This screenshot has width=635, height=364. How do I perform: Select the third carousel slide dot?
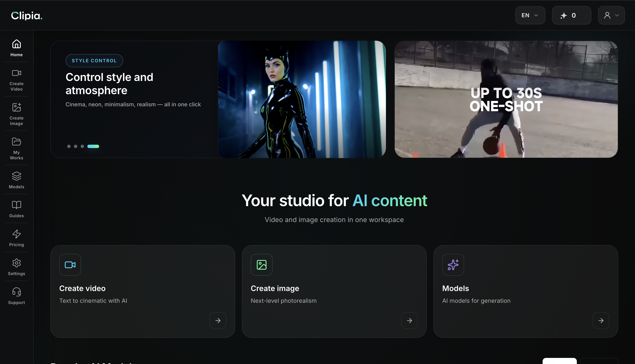point(82,146)
